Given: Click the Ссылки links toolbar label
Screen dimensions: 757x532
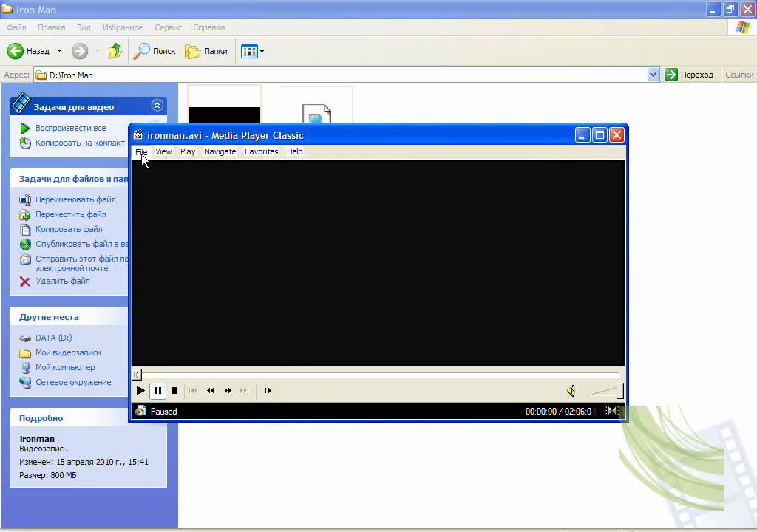Looking at the screenshot, I should click(739, 75).
